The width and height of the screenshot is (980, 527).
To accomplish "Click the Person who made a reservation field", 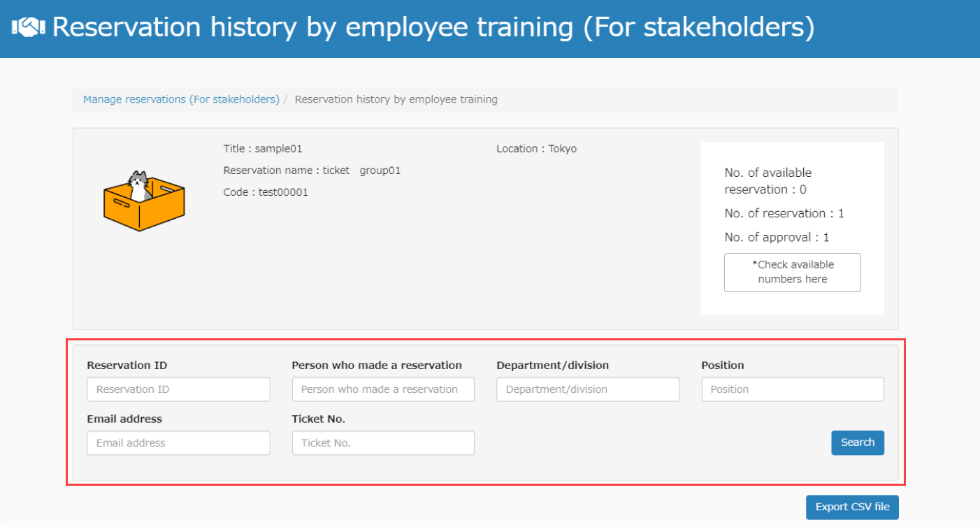I will tap(383, 389).
